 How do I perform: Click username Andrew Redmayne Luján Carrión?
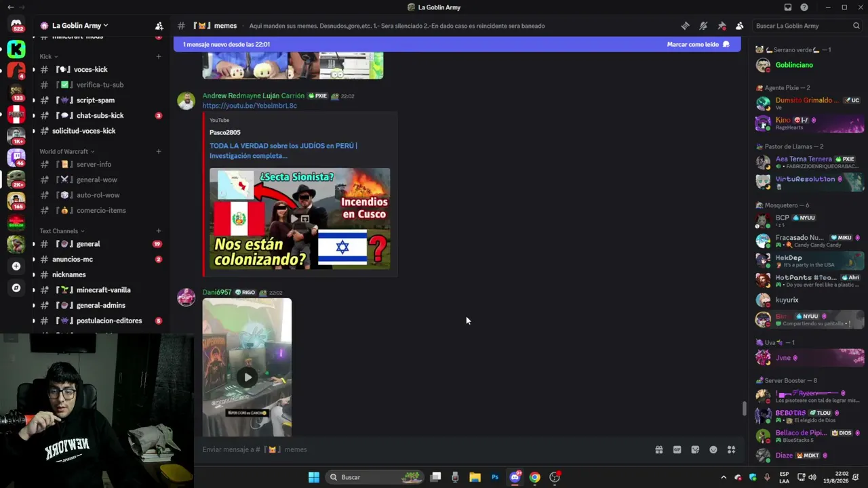(x=254, y=96)
